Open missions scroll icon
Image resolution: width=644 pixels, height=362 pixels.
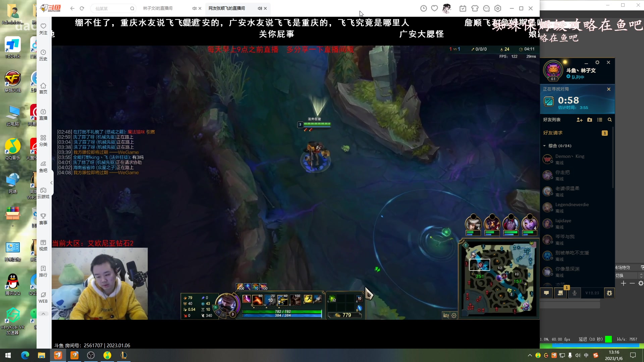(560, 293)
